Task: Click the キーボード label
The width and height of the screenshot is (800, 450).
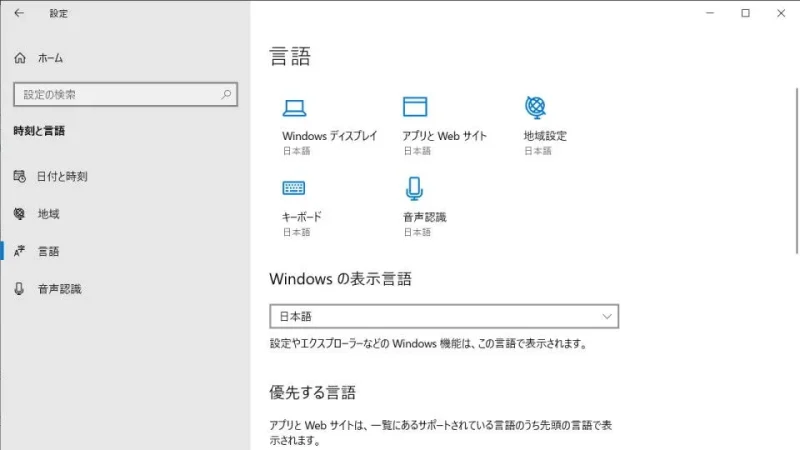Action: click(x=302, y=217)
